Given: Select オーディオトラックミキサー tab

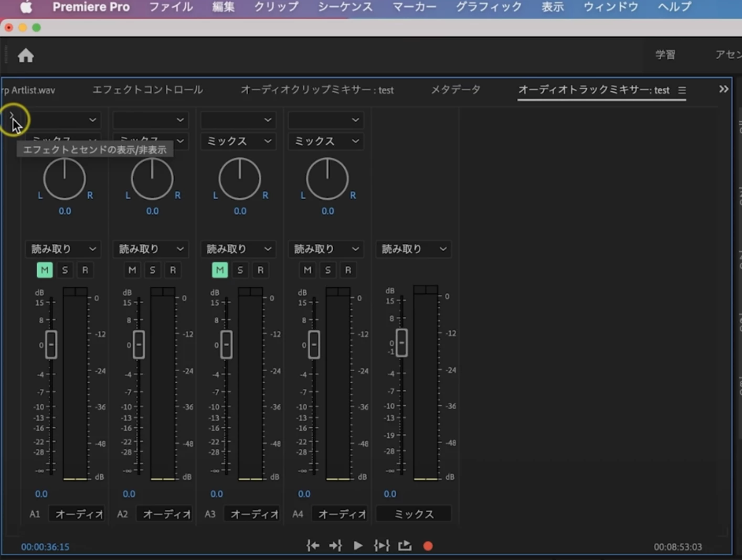Looking at the screenshot, I should click(593, 90).
